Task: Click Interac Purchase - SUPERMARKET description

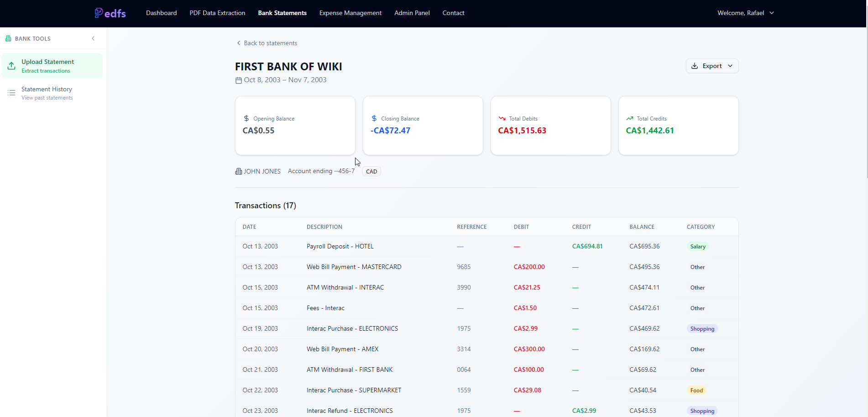Action: [354, 390]
